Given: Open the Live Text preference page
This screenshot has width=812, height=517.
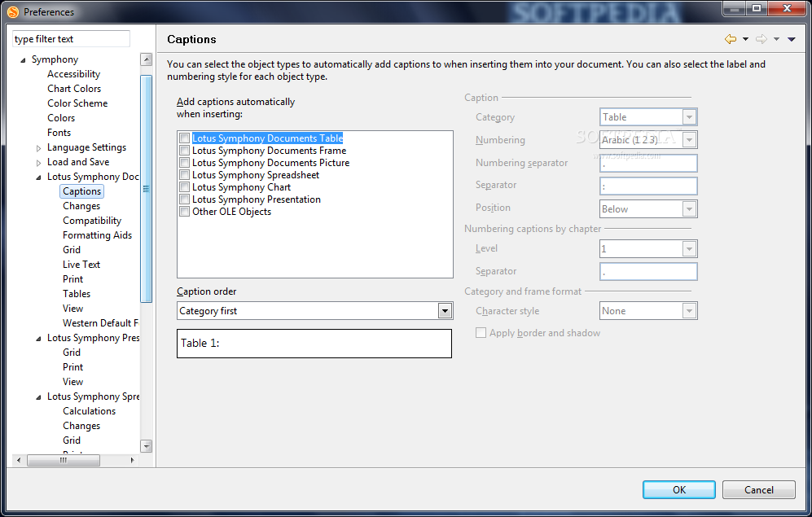Looking at the screenshot, I should pyautogui.click(x=81, y=265).
